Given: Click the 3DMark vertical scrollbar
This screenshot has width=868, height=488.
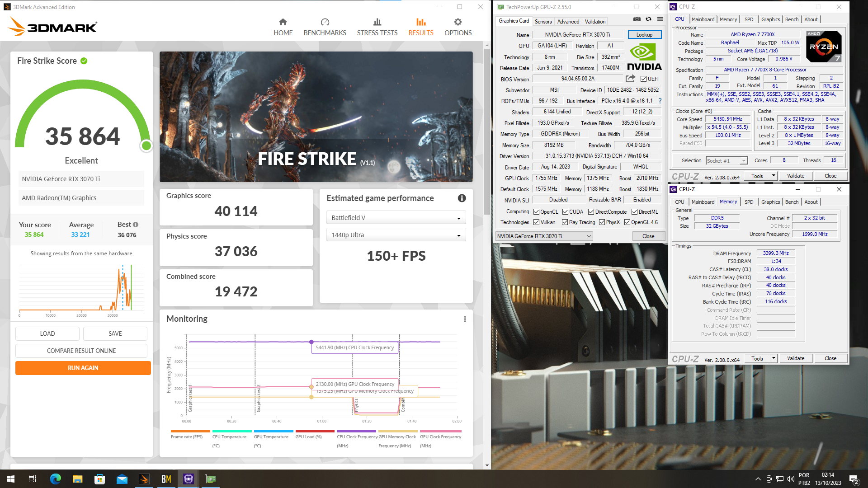Looking at the screenshot, I should point(487,131).
